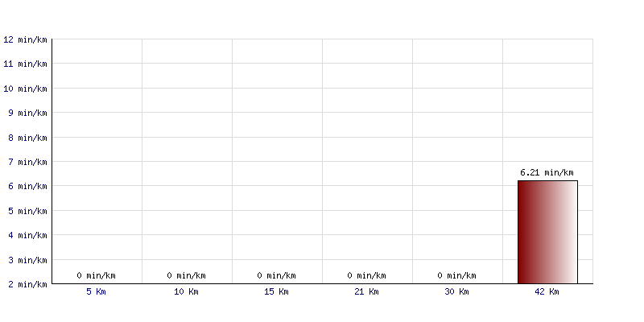Click the 7 min/km axis label
This screenshot has width=644, height=322.
pyautogui.click(x=27, y=162)
